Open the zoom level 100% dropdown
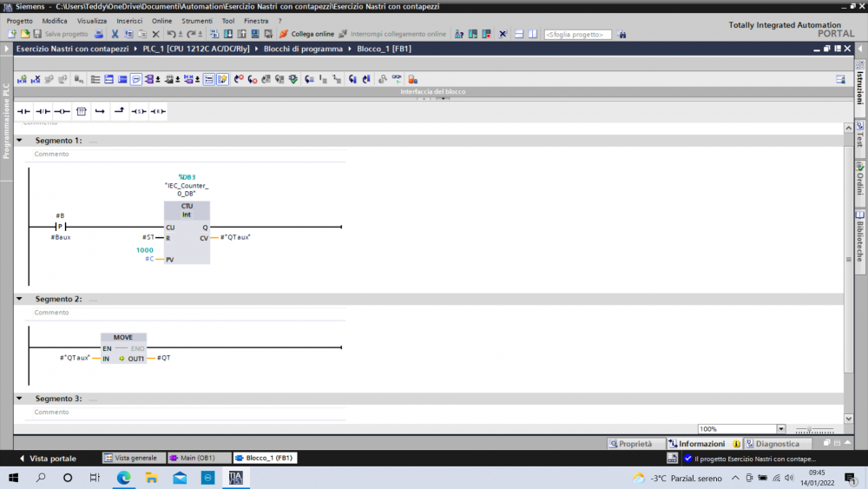The height and width of the screenshot is (489, 868). [x=780, y=429]
